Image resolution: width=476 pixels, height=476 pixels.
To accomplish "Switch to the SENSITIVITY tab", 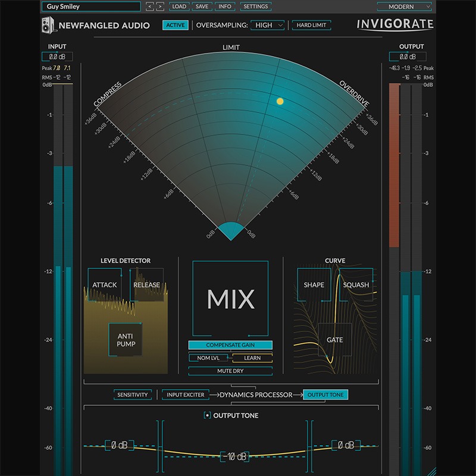I will (133, 394).
